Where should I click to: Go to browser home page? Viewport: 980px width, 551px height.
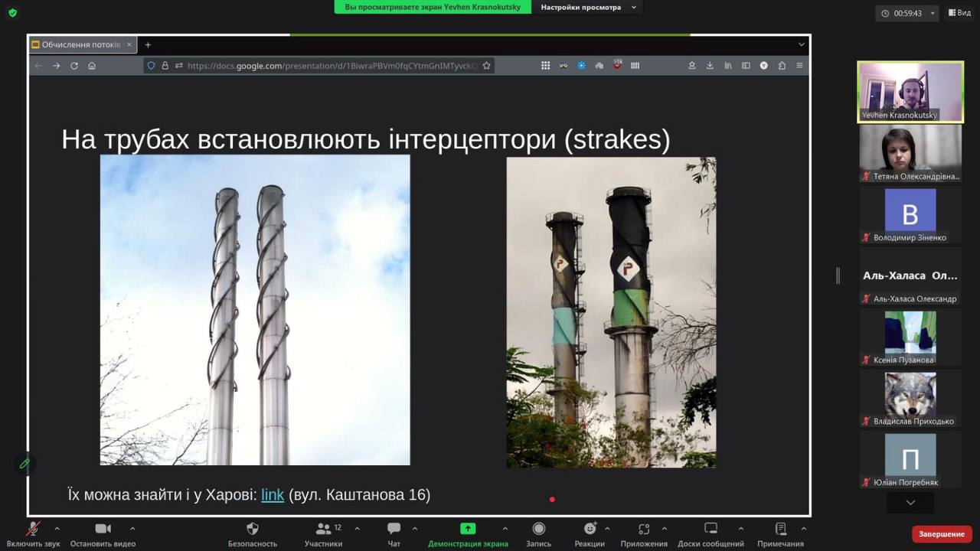click(92, 66)
